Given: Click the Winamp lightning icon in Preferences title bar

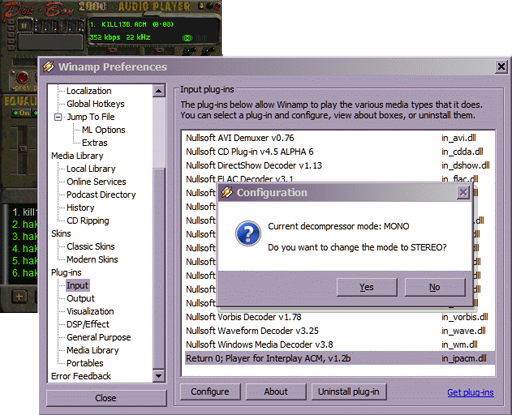Looking at the screenshot, I should tap(49, 67).
